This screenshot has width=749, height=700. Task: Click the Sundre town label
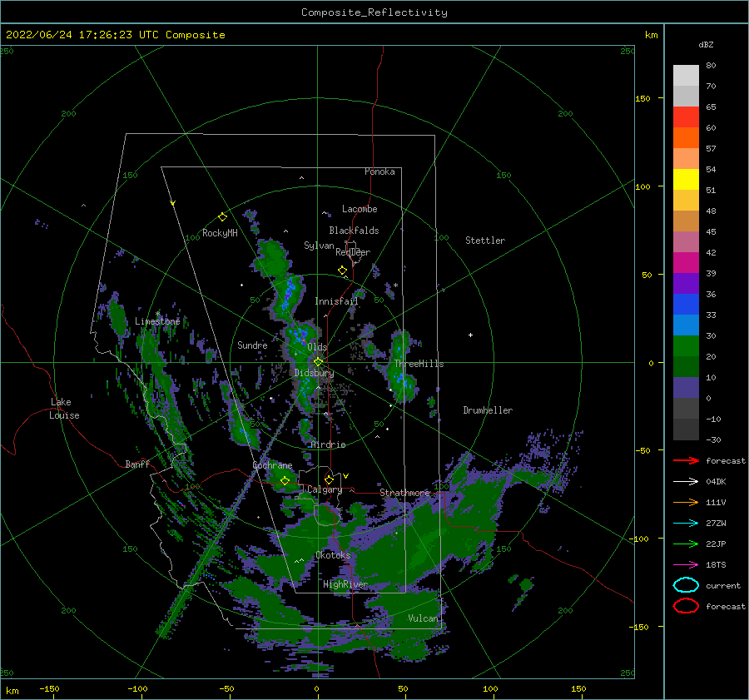252,345
